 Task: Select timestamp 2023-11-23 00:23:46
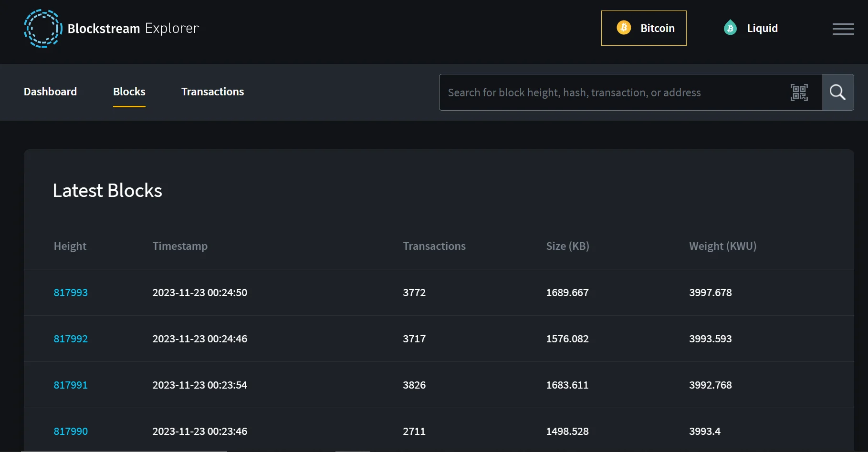pyautogui.click(x=199, y=431)
